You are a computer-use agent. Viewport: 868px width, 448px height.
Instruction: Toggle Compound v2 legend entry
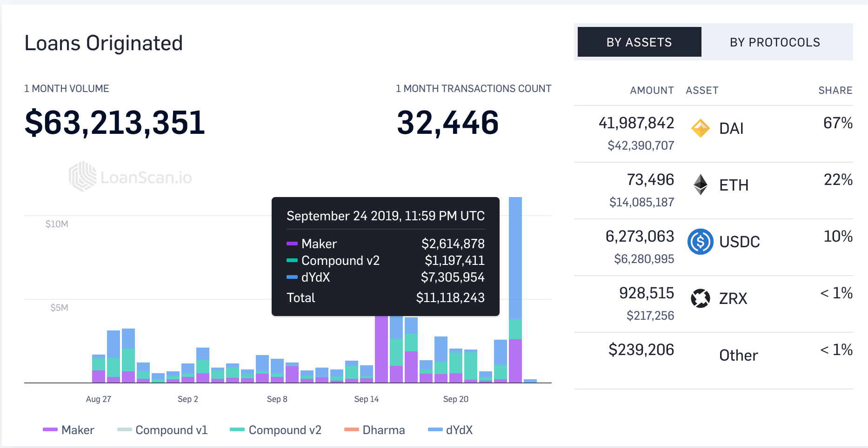coord(276,430)
